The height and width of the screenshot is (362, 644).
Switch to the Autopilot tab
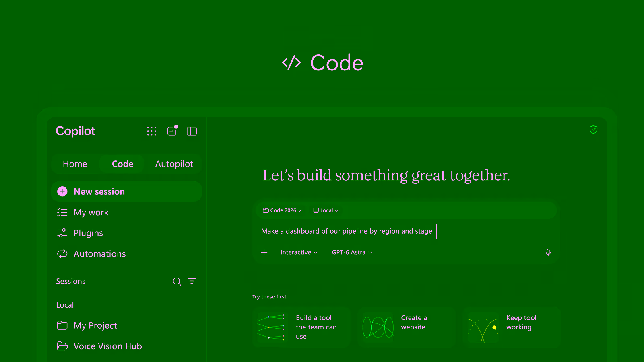(174, 164)
